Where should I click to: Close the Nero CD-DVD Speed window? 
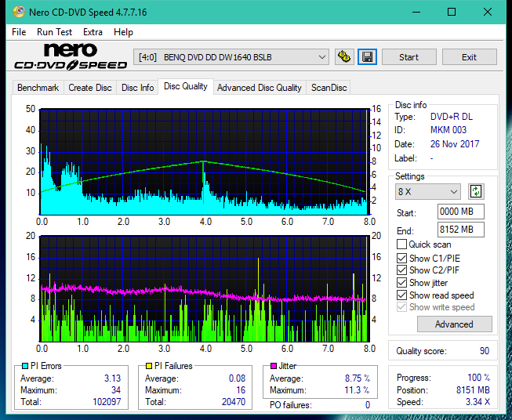tap(488, 12)
